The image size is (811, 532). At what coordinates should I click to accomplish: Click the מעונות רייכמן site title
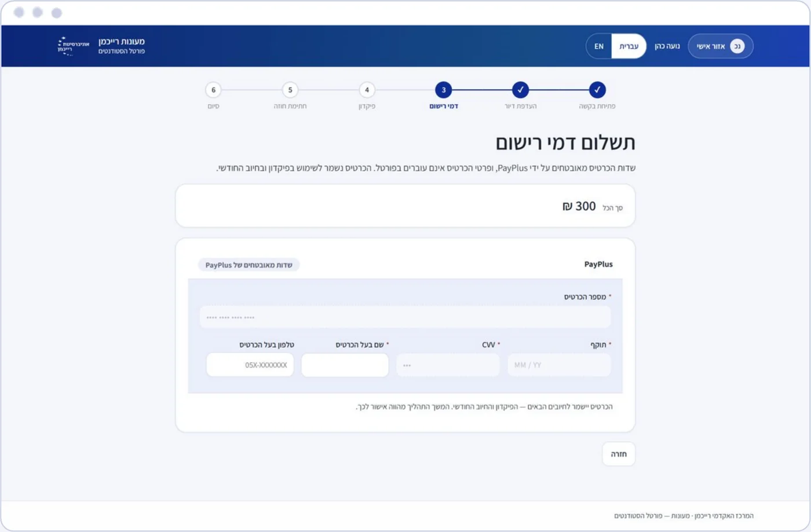coord(122,42)
